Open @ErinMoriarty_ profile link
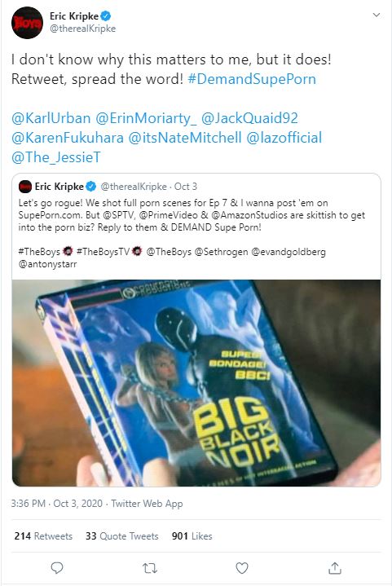392x586 pixels. 146,118
